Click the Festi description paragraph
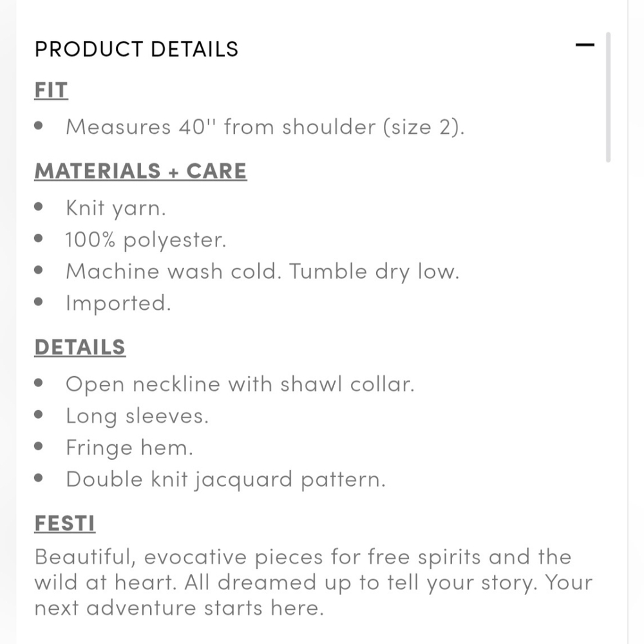Screen dimensions: 644x644 (303, 582)
